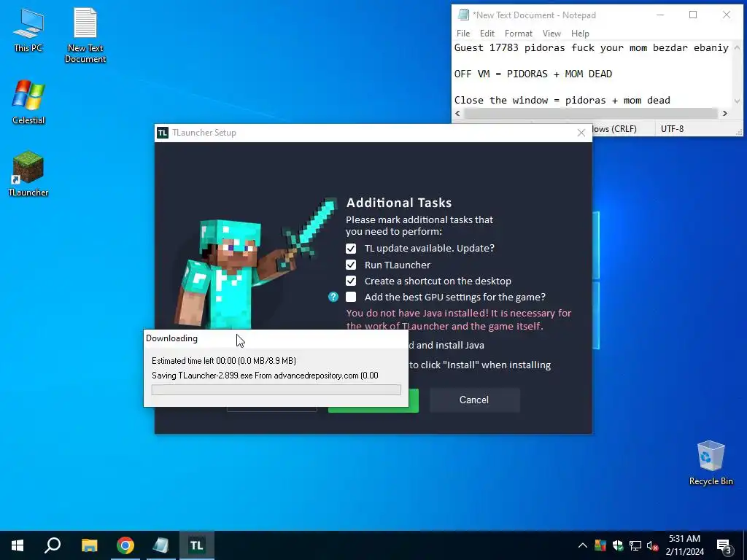Select the TLauncher desktop shortcut
Screen dimensions: 747x560
pyautogui.click(x=28, y=174)
